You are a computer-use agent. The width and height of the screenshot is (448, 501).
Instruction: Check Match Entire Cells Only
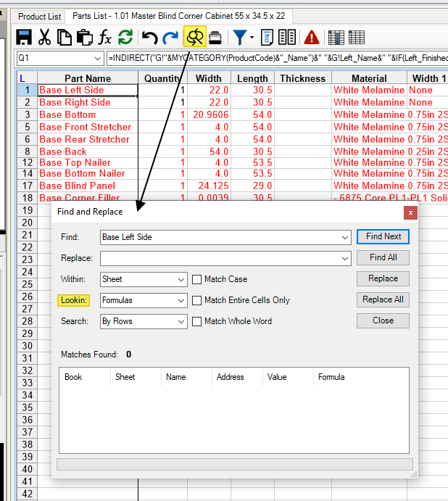click(197, 300)
